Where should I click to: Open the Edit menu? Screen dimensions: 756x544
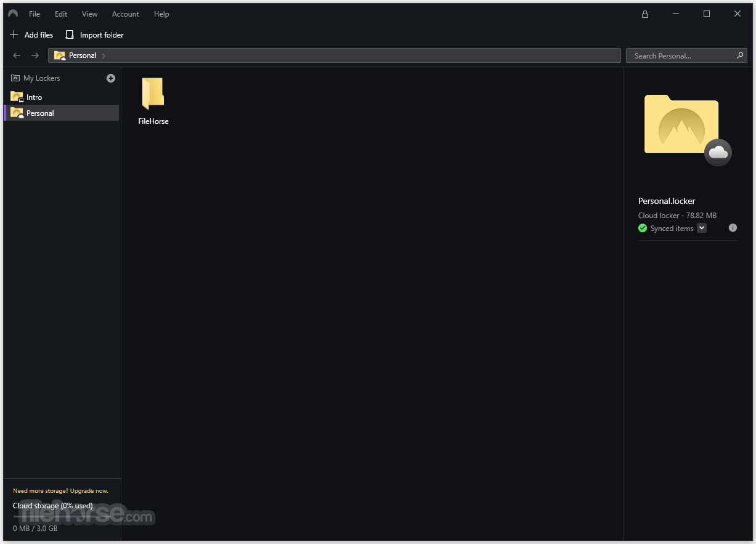tap(61, 14)
